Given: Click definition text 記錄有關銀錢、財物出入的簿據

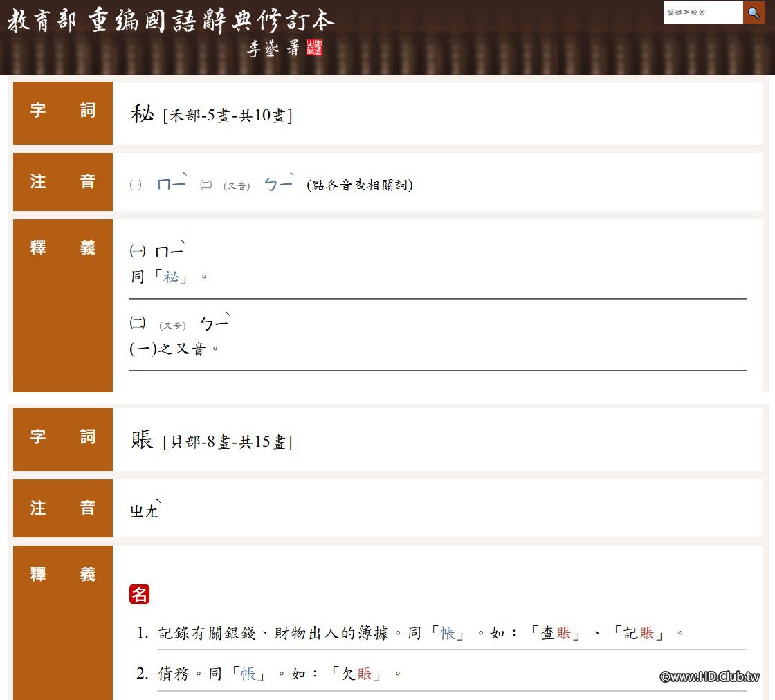Looking at the screenshot, I should click(x=273, y=633).
